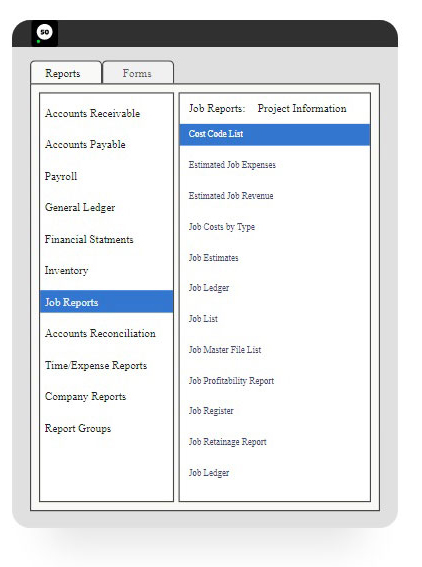
Task: Choose General Ledger category
Action: [x=80, y=208]
